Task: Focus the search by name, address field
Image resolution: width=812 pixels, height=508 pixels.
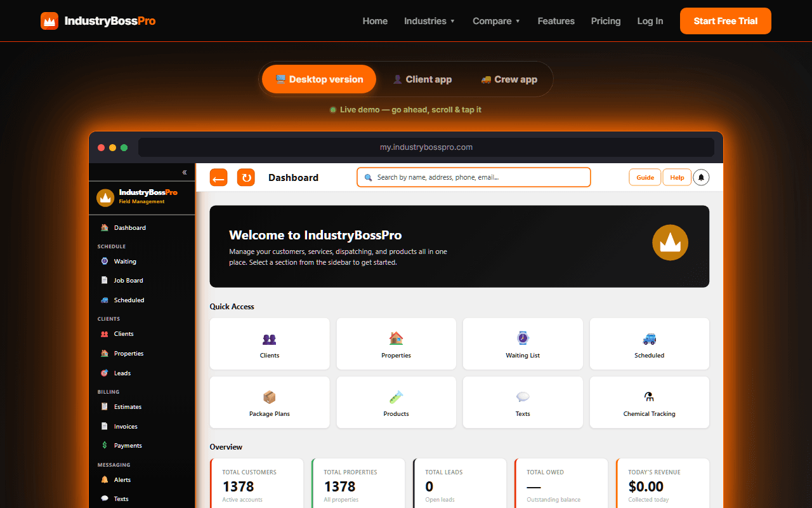Action: [474, 177]
